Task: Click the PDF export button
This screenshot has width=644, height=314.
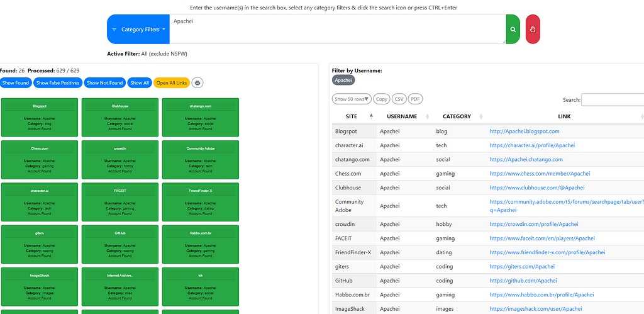Action: (x=415, y=99)
